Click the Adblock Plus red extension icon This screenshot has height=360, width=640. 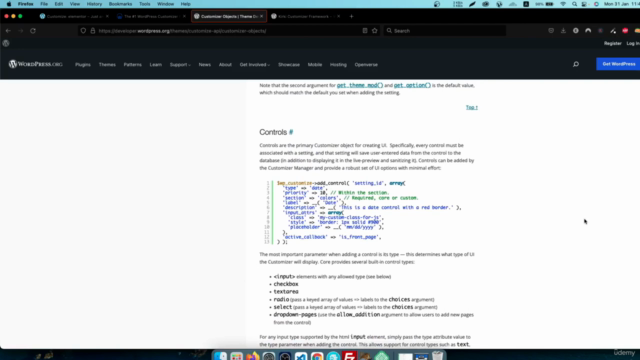pos(625,31)
